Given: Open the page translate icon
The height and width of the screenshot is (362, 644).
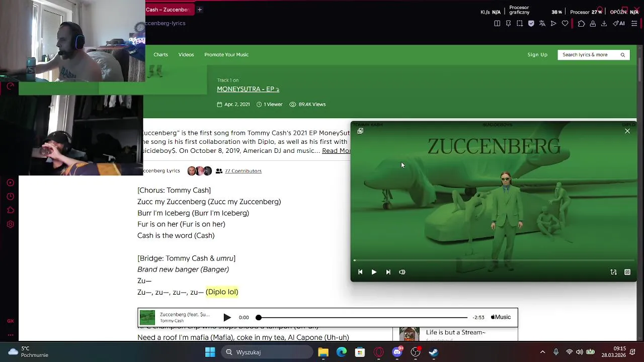Looking at the screenshot, I should pos(542,23).
